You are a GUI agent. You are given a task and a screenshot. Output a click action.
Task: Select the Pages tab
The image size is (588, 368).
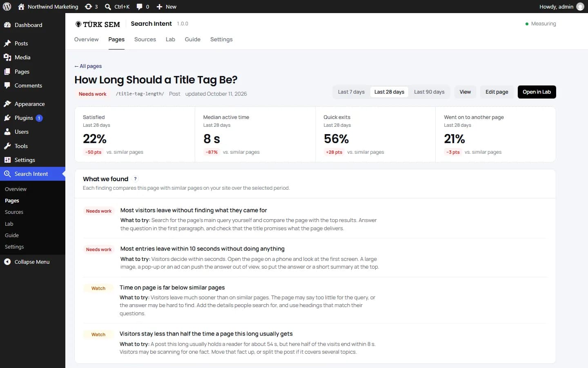click(116, 39)
